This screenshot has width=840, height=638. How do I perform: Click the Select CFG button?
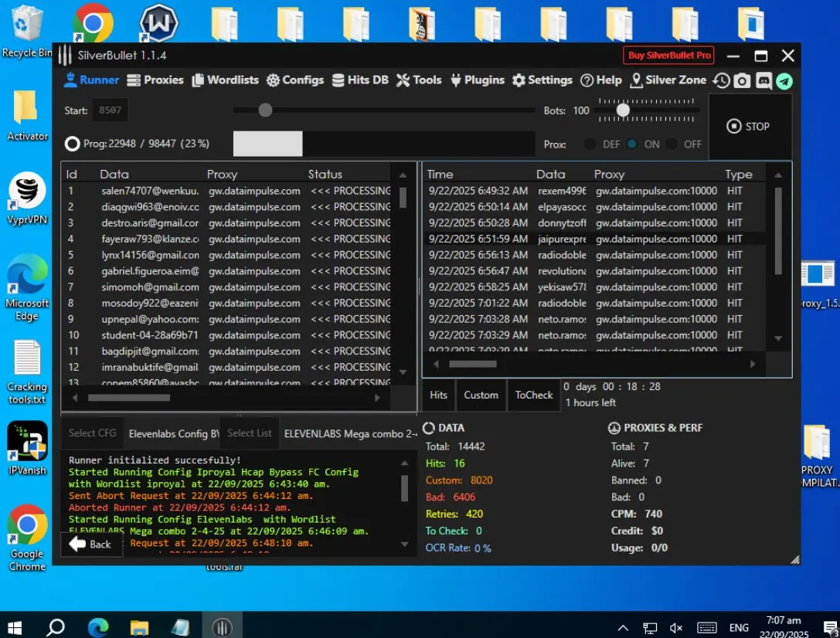92,433
